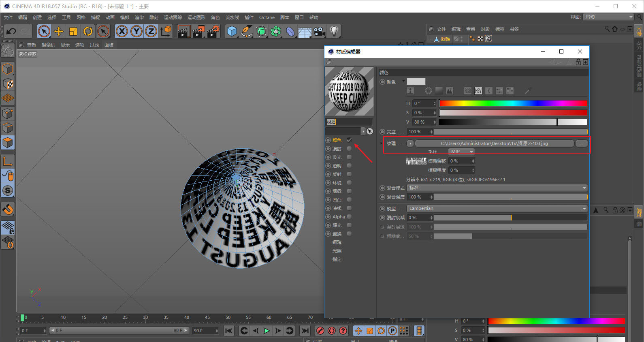The height and width of the screenshot is (342, 644).
Task: Click the Undo arrow icon
Action: click(11, 31)
